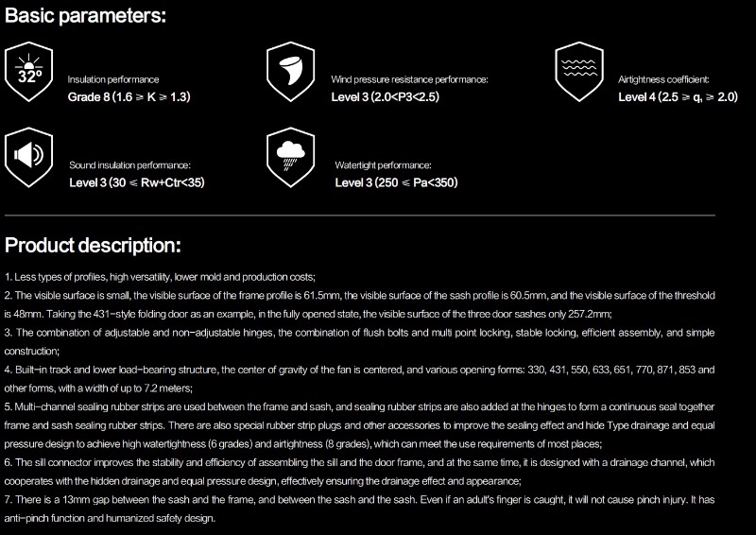
Task: Click the Wind pressure resistance performance label
Action: point(409,79)
